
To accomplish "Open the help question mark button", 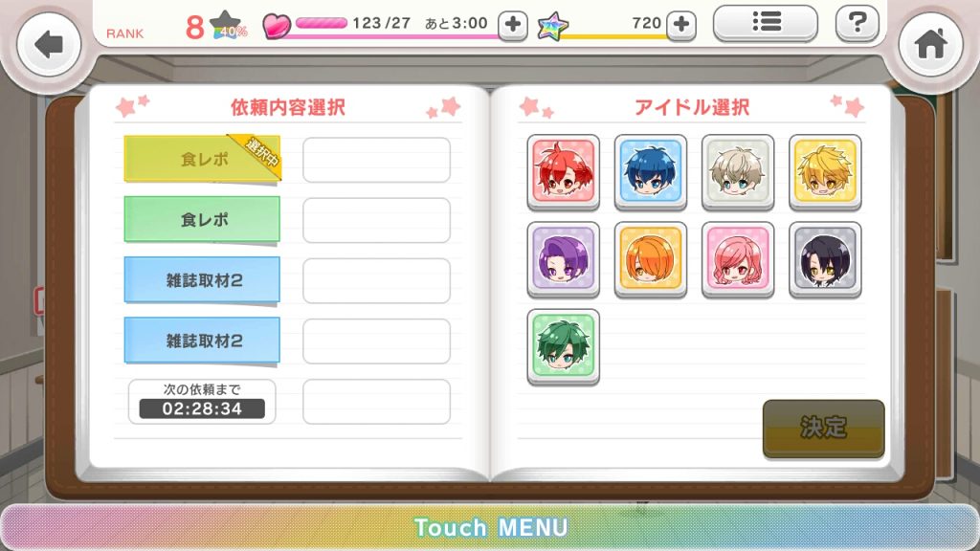I will (857, 24).
